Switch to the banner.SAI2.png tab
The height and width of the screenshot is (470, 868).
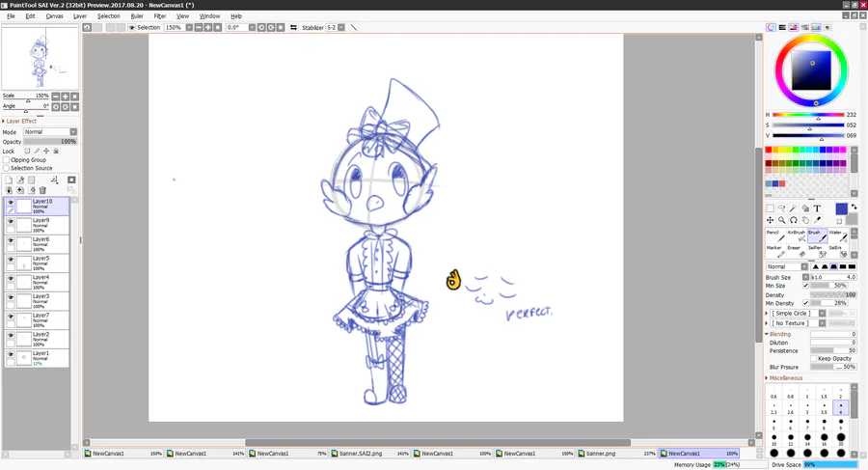369,454
